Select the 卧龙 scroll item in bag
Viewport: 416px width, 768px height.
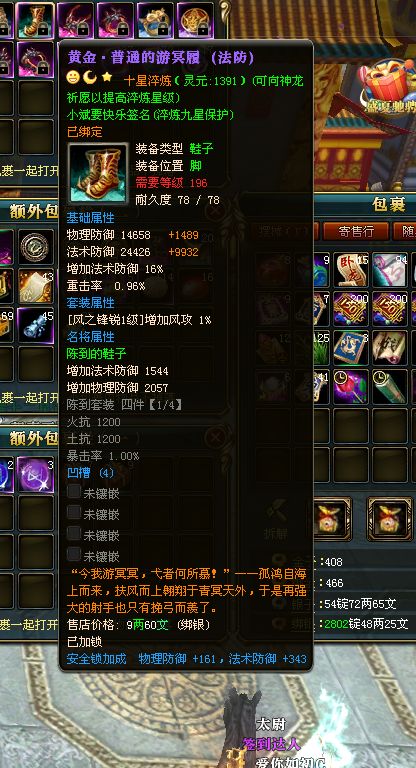(350, 269)
